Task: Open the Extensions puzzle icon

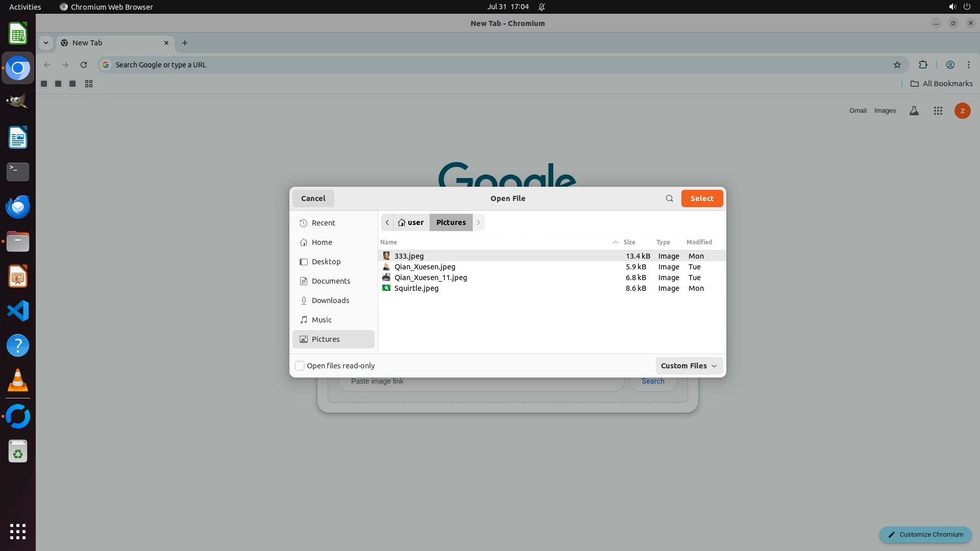Action: click(x=923, y=65)
